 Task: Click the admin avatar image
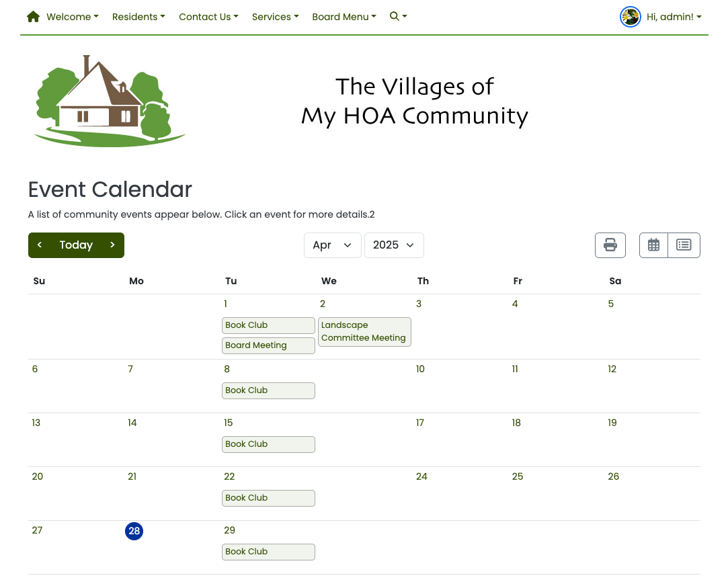[630, 17]
